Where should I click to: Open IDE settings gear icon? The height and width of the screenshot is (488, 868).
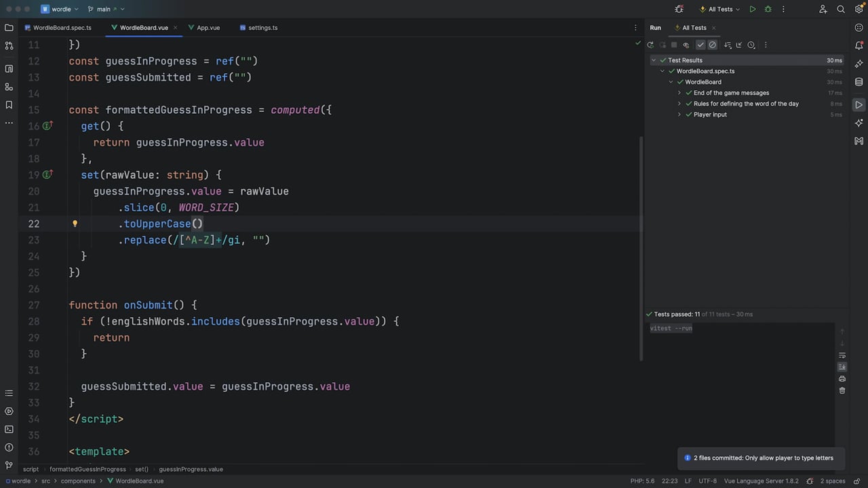[859, 9]
